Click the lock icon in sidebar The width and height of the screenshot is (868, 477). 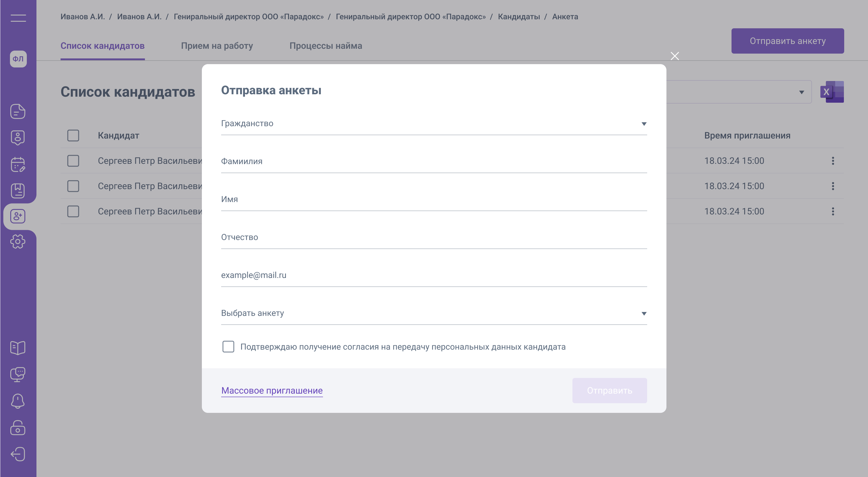(18, 428)
